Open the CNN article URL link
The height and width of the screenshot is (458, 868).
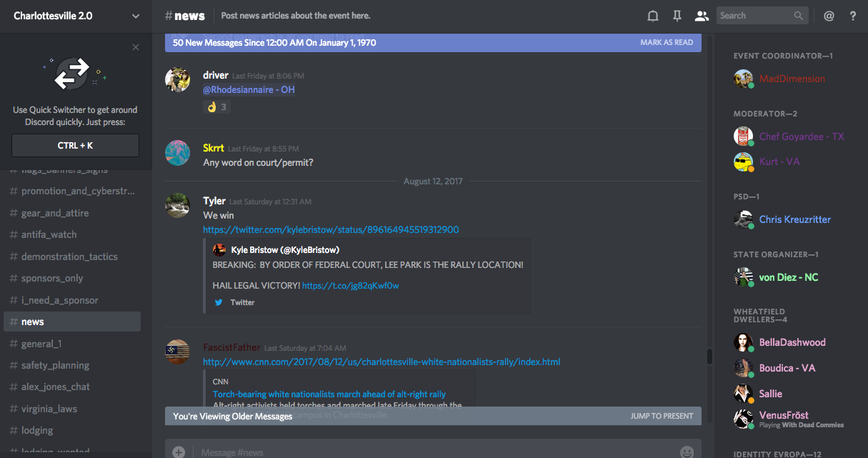click(x=381, y=362)
